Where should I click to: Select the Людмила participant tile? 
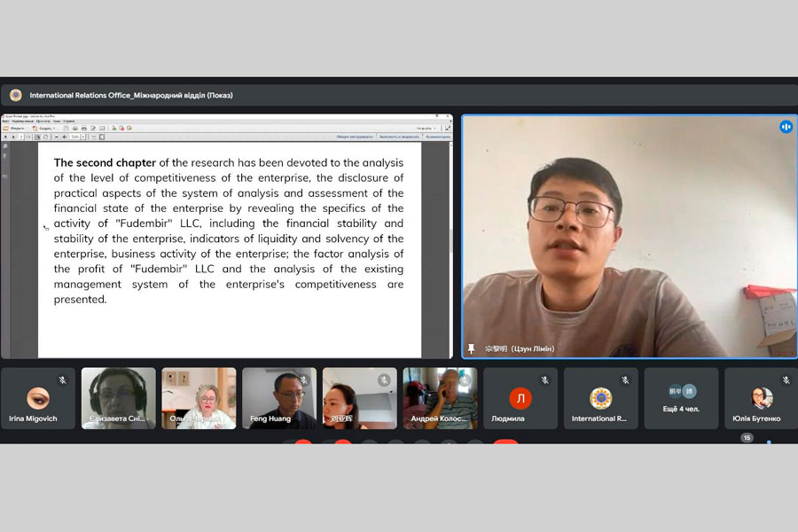[520, 399]
